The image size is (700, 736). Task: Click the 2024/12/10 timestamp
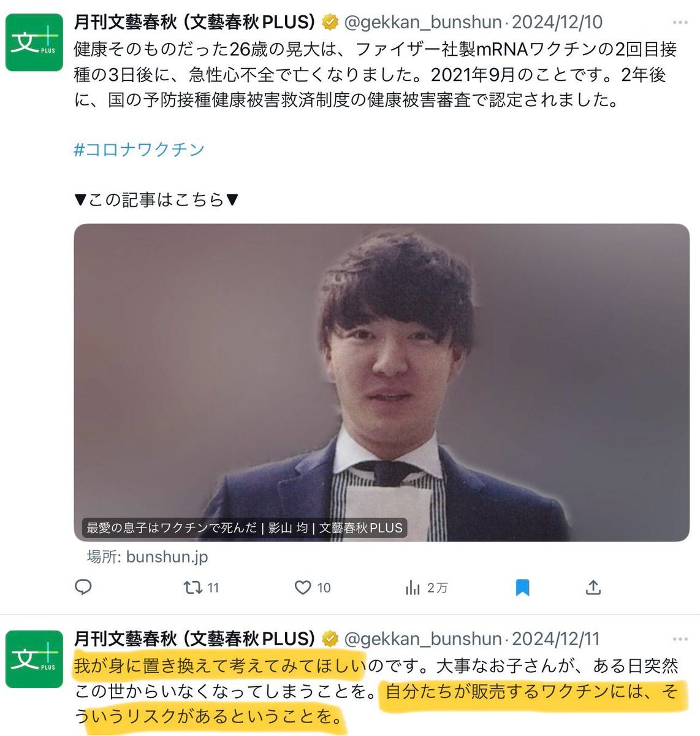click(x=557, y=23)
